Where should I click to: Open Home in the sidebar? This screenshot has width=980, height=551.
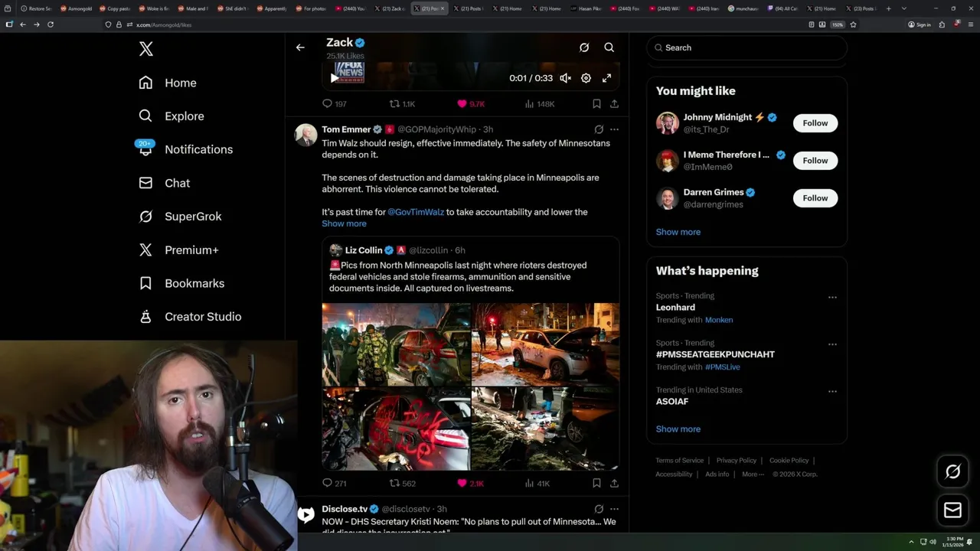[168, 83]
